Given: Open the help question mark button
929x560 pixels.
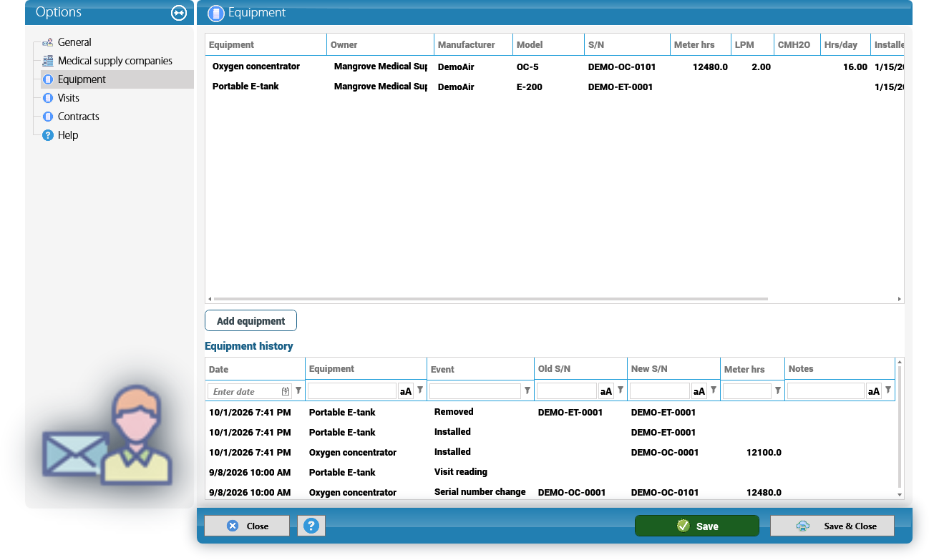Looking at the screenshot, I should point(311,526).
